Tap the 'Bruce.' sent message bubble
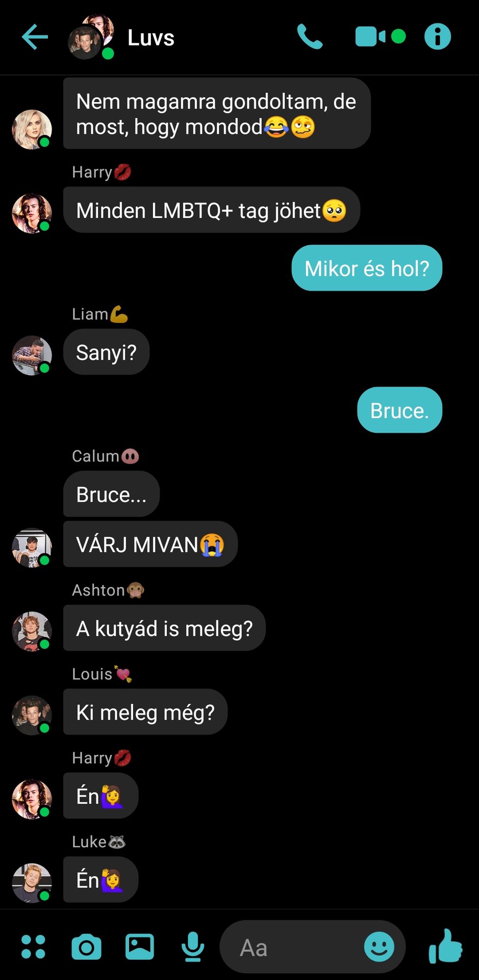The height and width of the screenshot is (980, 479). tap(399, 410)
